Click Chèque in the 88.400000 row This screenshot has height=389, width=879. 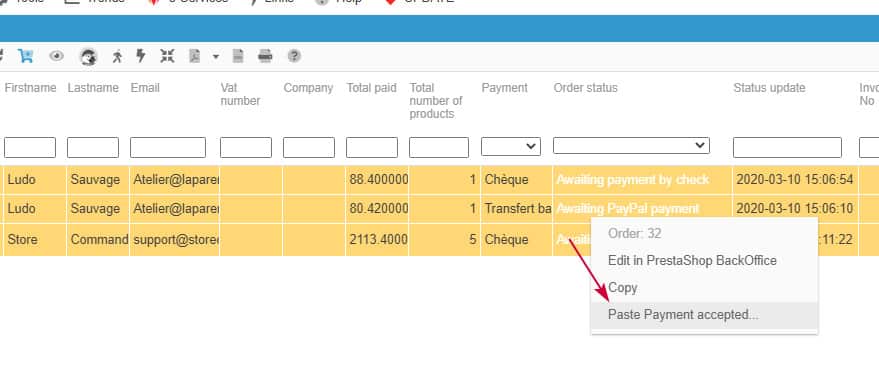tap(516, 180)
